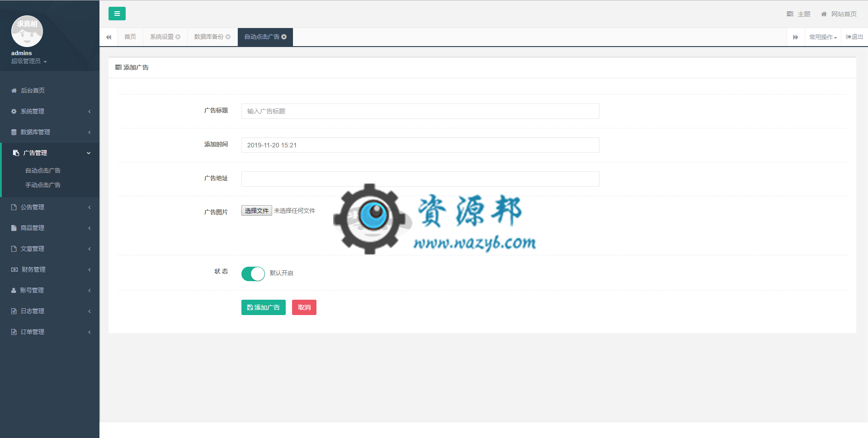Click the user icon beside 账号管理

[x=14, y=290]
